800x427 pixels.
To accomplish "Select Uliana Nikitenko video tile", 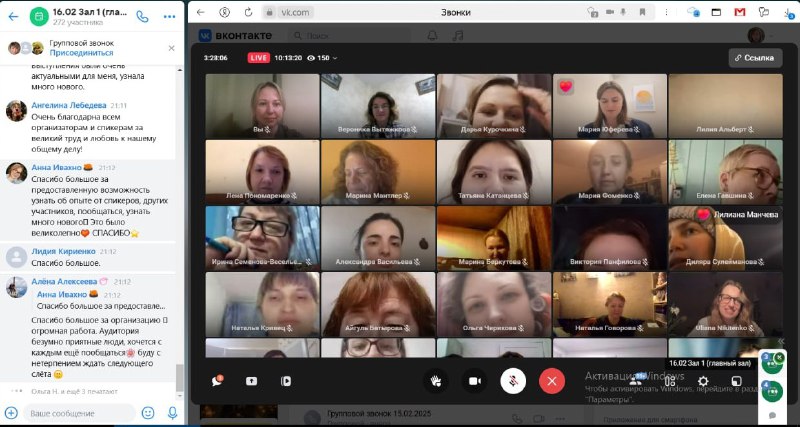I will click(x=726, y=305).
